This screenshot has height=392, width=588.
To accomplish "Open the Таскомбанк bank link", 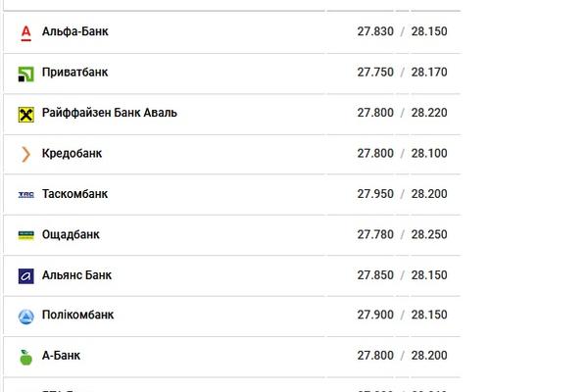I will (75, 194).
